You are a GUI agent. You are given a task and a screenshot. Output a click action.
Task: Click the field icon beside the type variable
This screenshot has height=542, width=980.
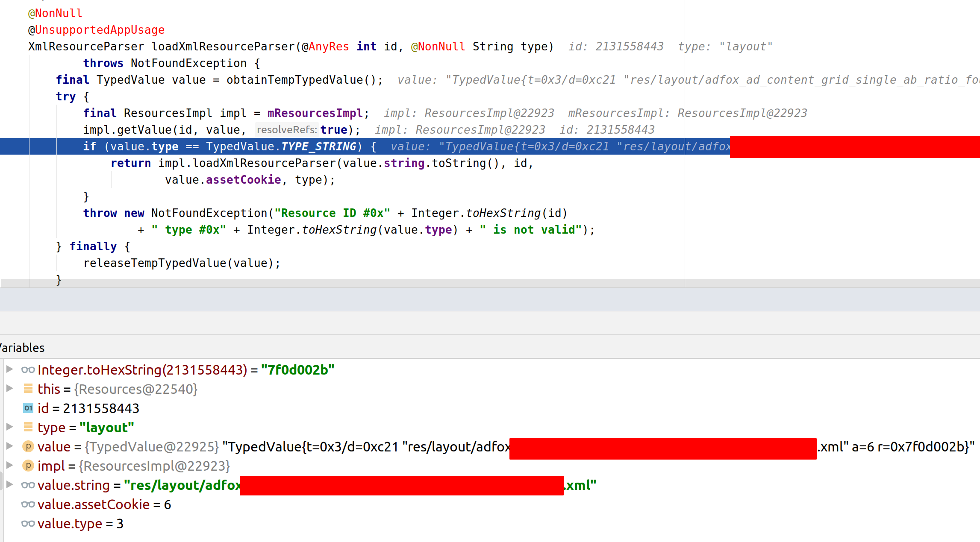point(28,428)
